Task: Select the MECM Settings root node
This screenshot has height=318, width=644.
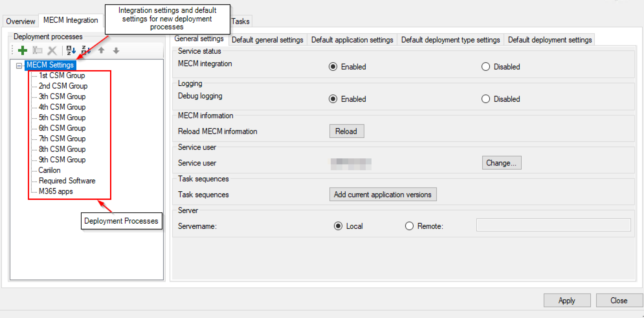Action: pyautogui.click(x=50, y=65)
